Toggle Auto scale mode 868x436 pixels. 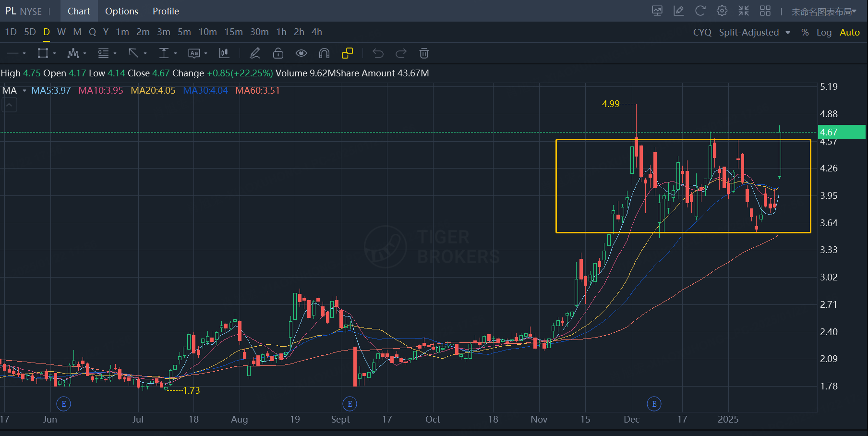tap(850, 32)
